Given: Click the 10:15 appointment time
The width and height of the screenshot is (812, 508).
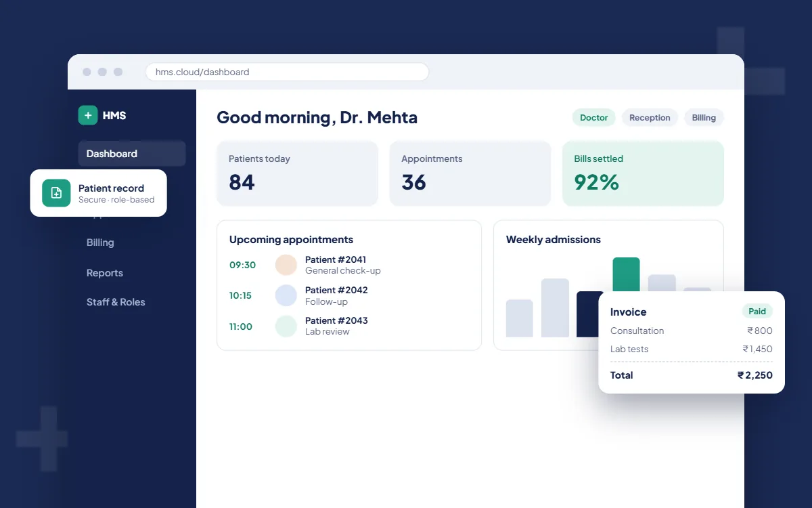Looking at the screenshot, I should [240, 295].
